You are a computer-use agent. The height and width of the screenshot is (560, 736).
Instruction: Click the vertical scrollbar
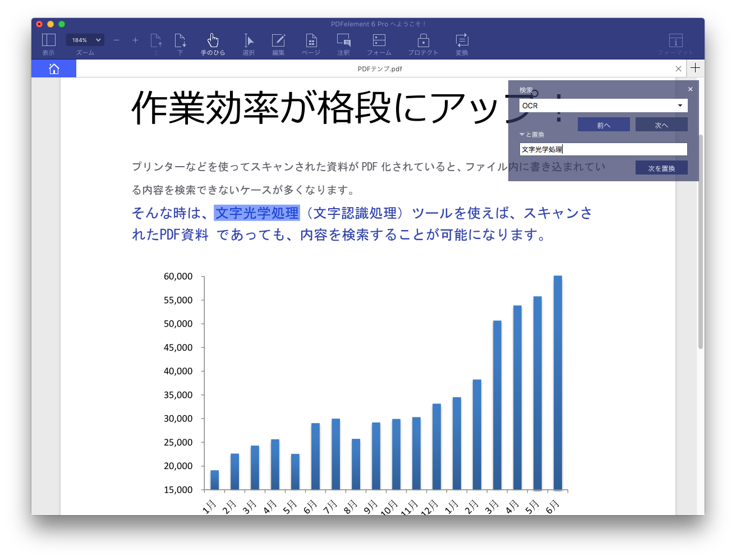pyautogui.click(x=701, y=241)
